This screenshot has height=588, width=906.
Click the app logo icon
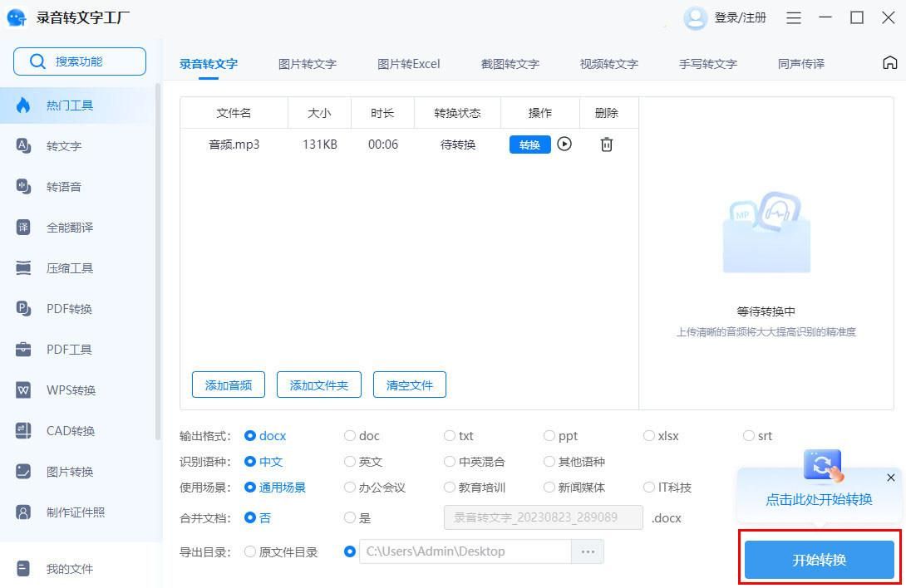[16, 18]
